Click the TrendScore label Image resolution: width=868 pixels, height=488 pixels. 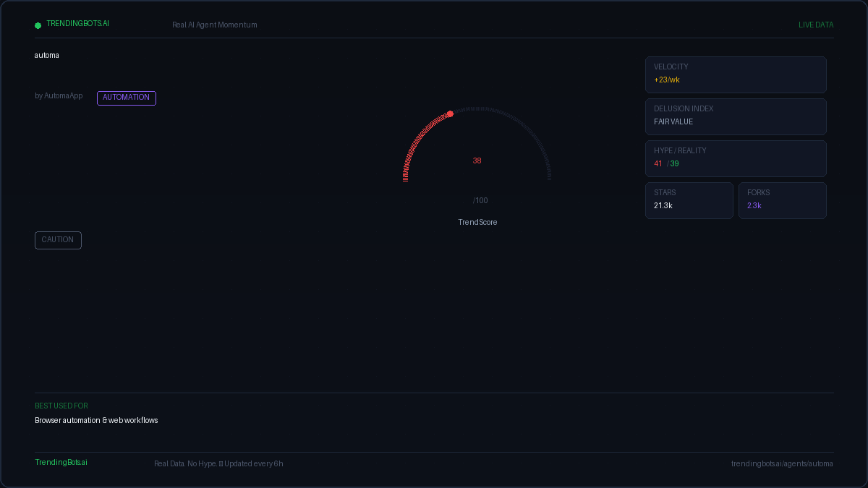pos(477,223)
